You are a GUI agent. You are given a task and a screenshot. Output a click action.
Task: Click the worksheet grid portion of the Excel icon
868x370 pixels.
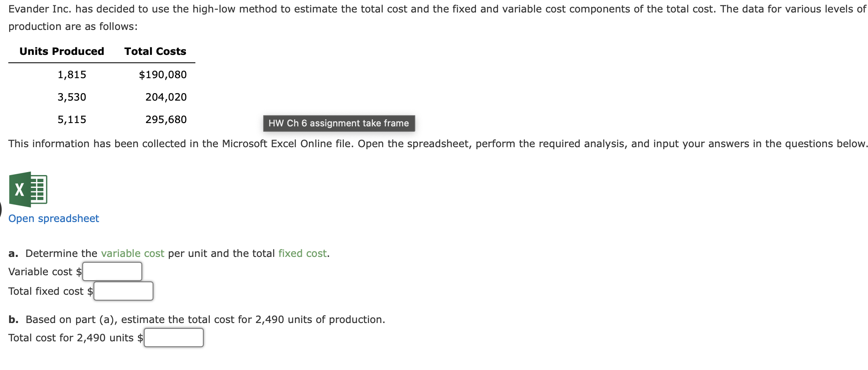click(x=39, y=190)
